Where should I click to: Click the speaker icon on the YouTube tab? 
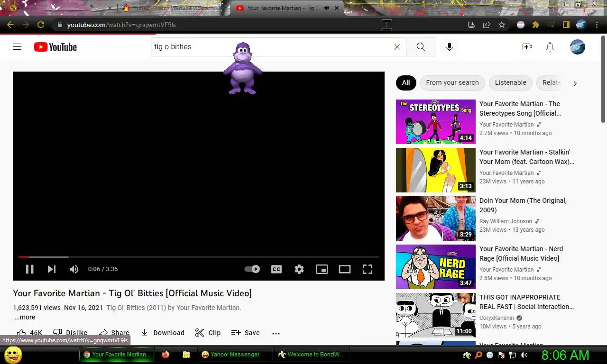coord(327,8)
